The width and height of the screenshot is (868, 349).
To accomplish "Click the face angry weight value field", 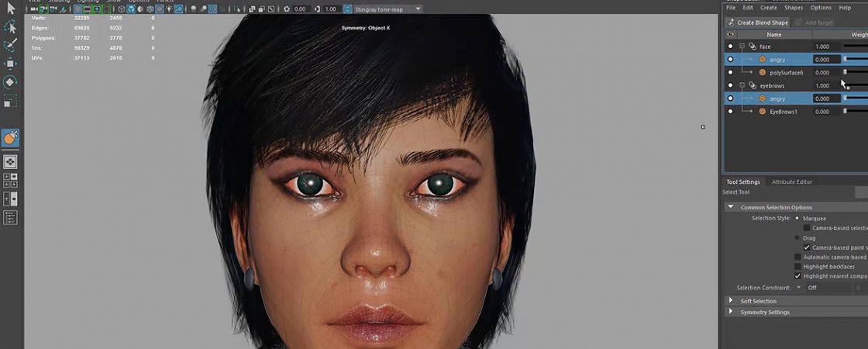I will point(827,59).
